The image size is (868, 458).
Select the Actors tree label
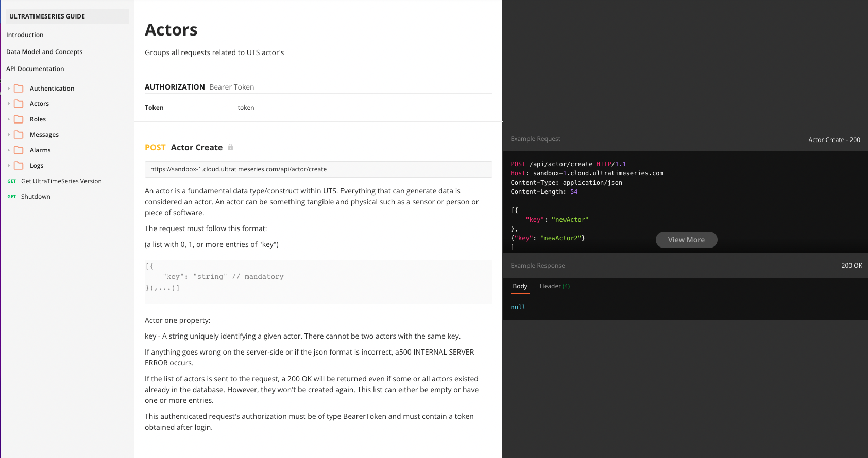click(39, 104)
